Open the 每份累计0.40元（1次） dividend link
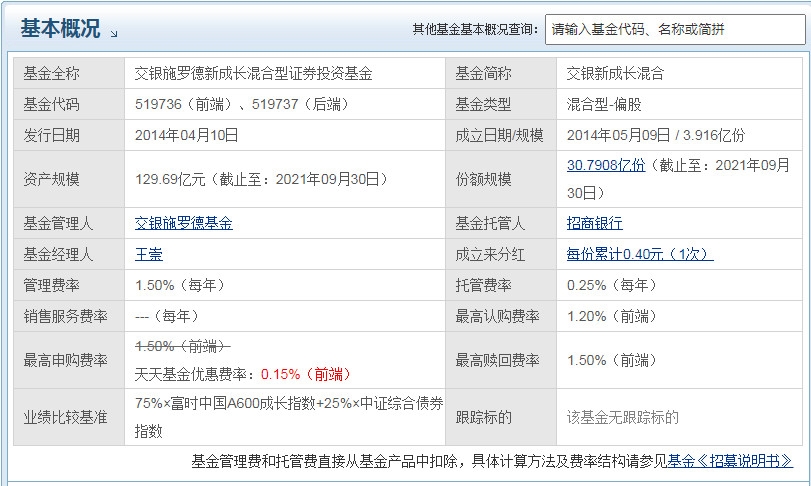811x486 pixels. 640,254
